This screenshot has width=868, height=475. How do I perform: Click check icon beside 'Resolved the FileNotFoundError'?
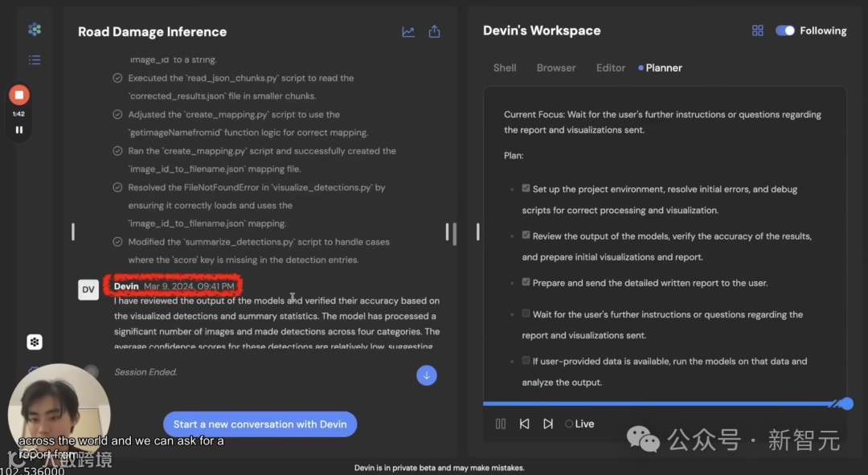click(117, 187)
